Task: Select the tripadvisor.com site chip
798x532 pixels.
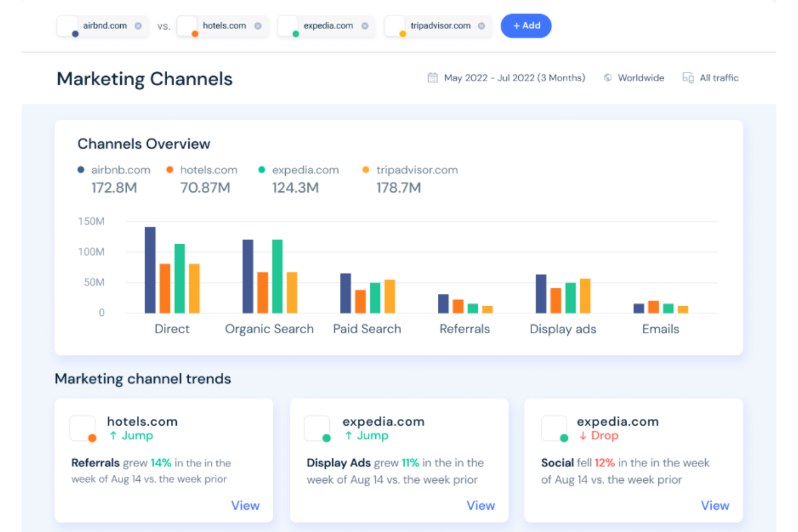Action: click(x=438, y=26)
